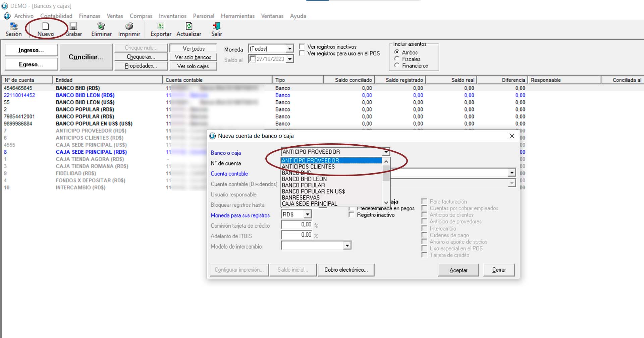
Task: Open the Contabilidad menu
Action: [56, 16]
